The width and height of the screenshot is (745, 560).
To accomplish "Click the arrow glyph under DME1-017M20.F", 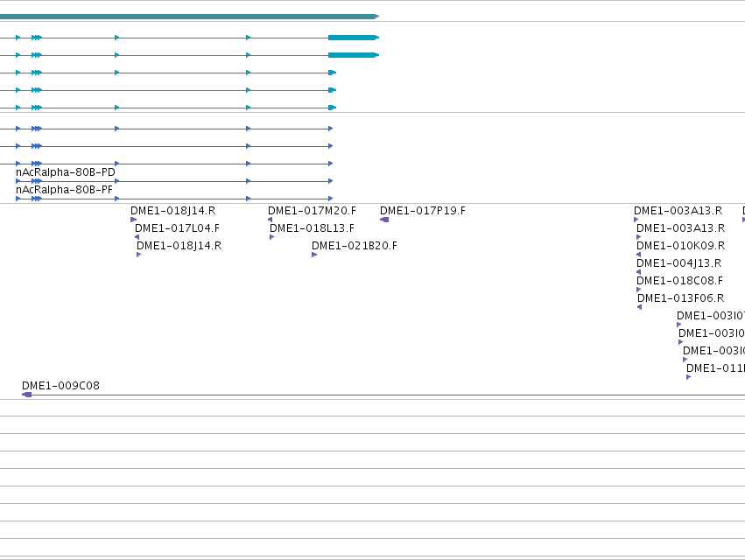I will tap(270, 220).
